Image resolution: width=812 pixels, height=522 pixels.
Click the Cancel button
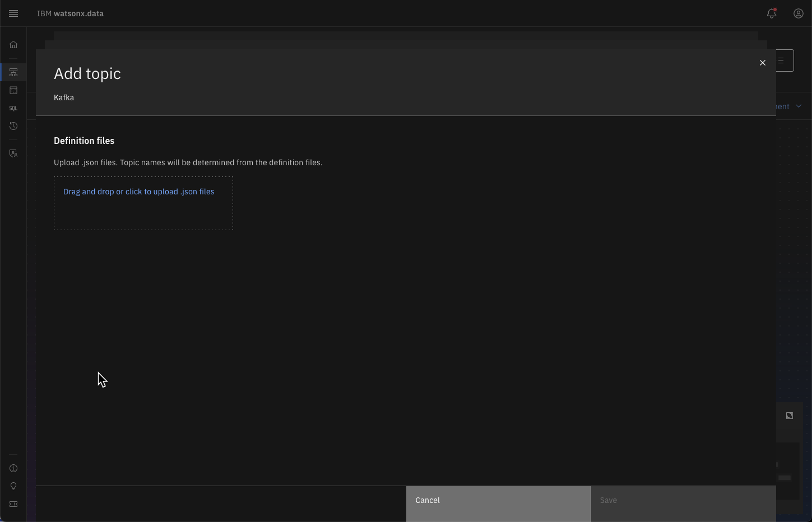[x=498, y=504]
